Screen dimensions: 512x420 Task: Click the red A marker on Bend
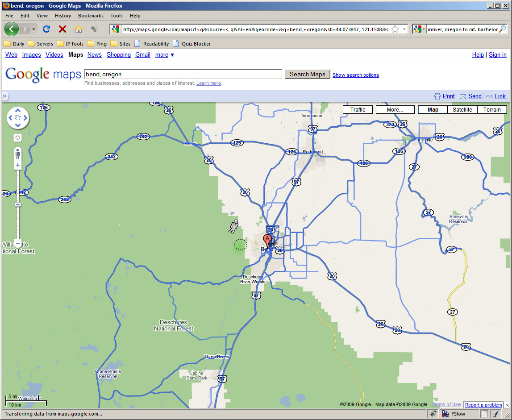click(267, 240)
